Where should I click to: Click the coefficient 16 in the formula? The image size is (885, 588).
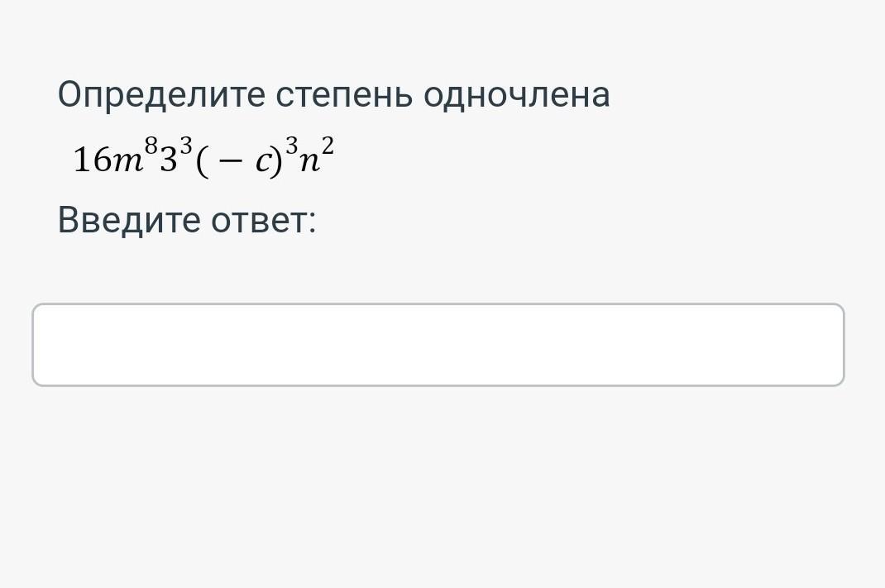click(x=91, y=160)
